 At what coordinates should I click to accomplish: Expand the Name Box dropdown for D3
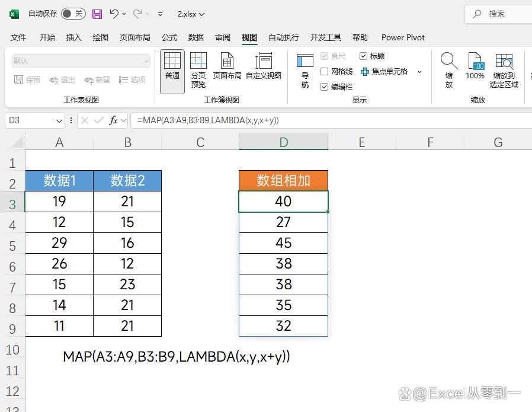pos(59,120)
